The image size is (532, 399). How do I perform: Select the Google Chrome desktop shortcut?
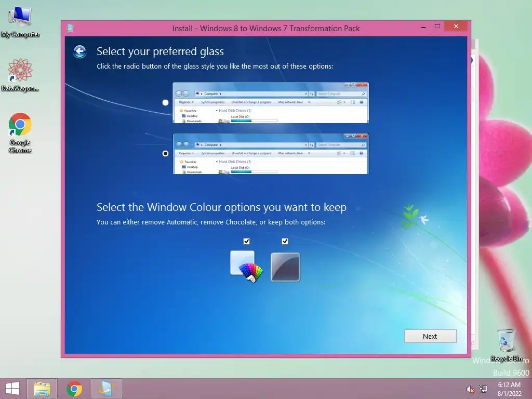click(20, 133)
